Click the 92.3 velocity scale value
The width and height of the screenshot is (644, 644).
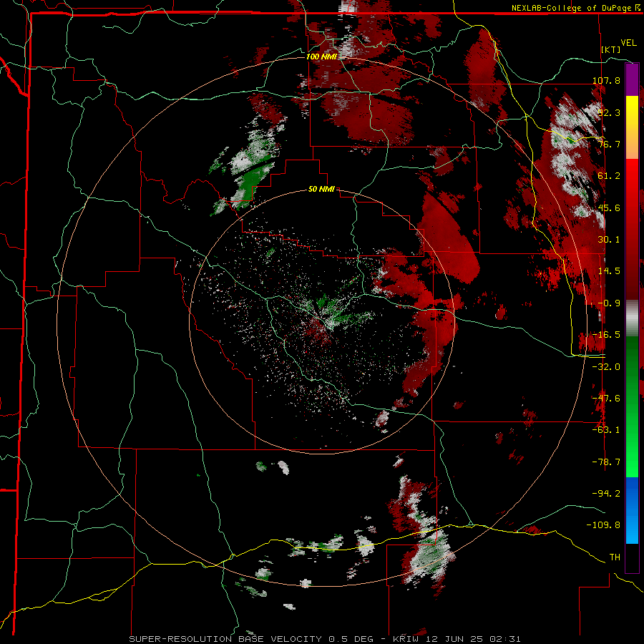pos(609,112)
